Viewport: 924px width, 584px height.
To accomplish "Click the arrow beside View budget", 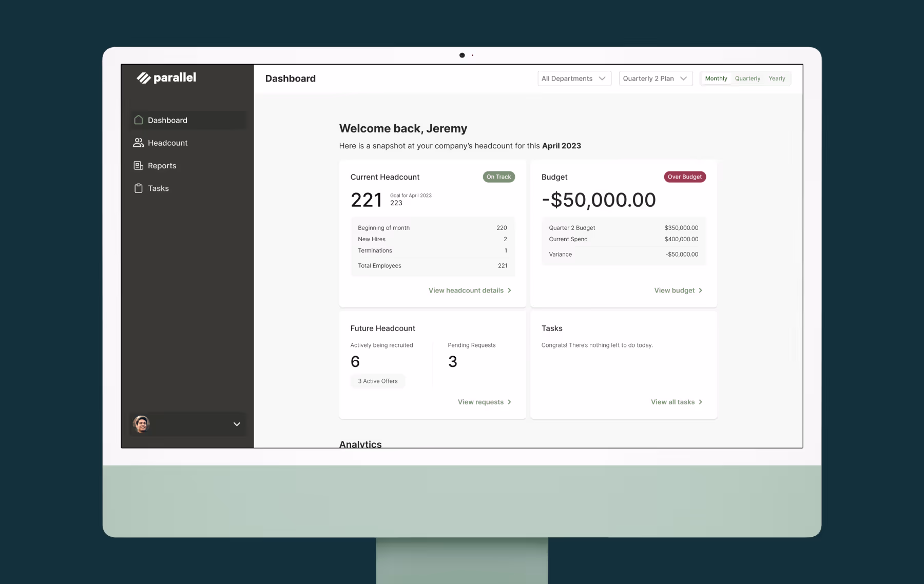I will pyautogui.click(x=700, y=290).
